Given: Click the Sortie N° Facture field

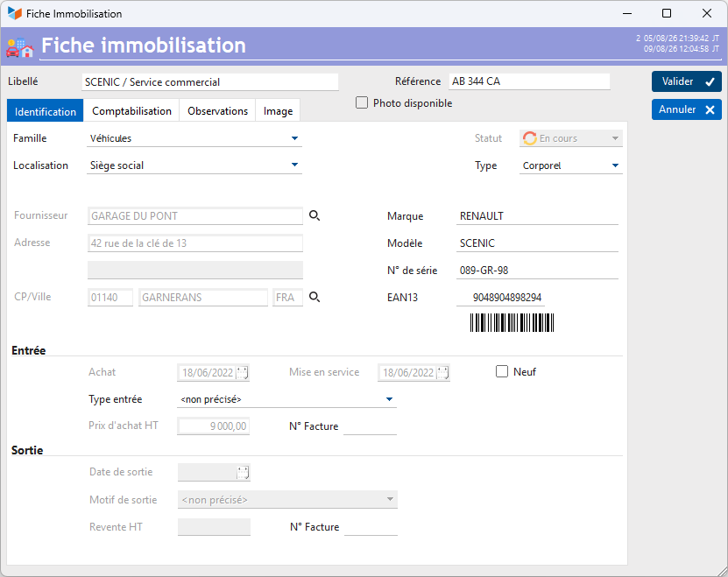Looking at the screenshot, I should click(371, 527).
